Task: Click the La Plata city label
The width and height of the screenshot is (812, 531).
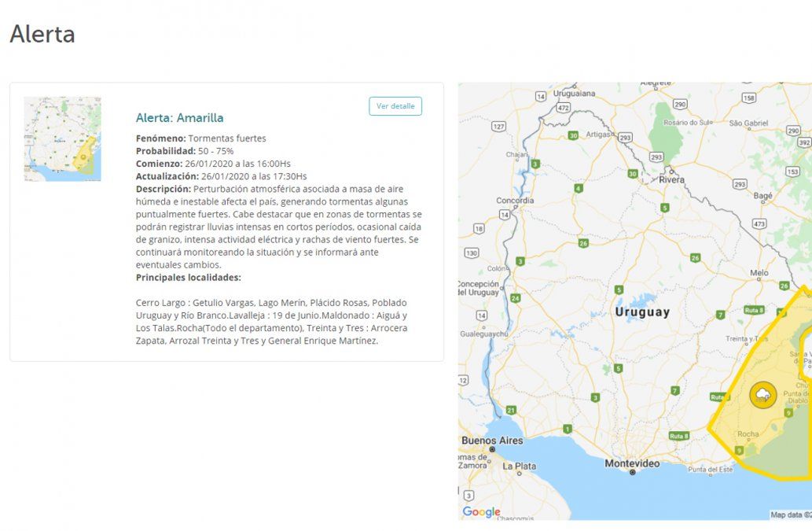Action: pyautogui.click(x=519, y=466)
